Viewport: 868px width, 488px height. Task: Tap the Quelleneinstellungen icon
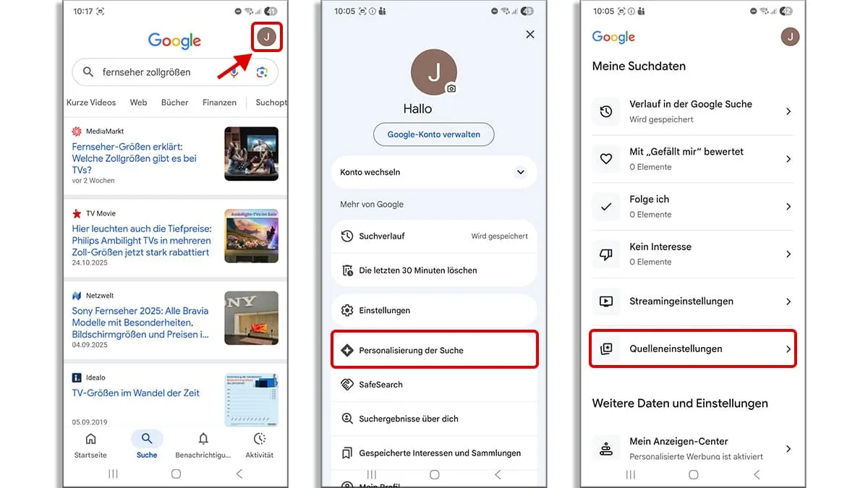click(x=606, y=349)
